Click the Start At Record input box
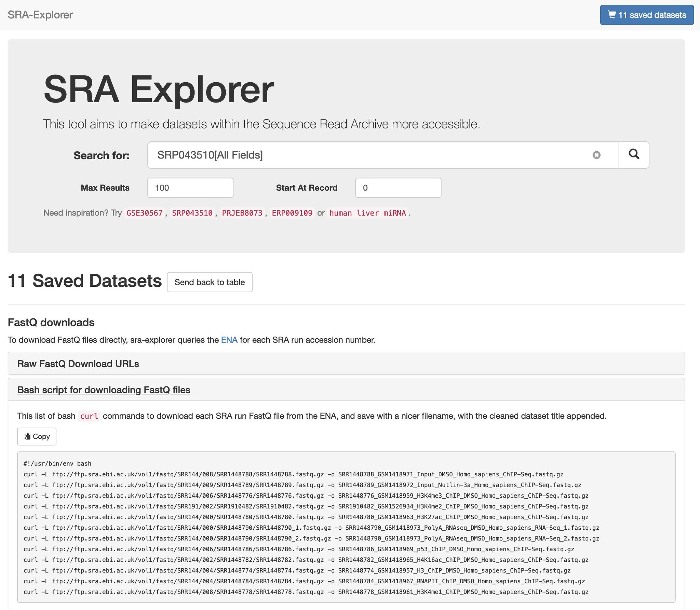 pos(398,188)
